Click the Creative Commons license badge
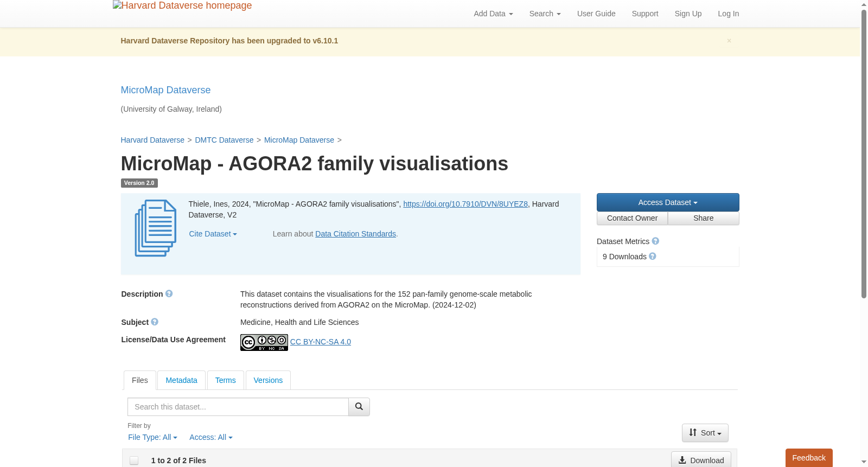The width and height of the screenshot is (868, 467). (264, 342)
